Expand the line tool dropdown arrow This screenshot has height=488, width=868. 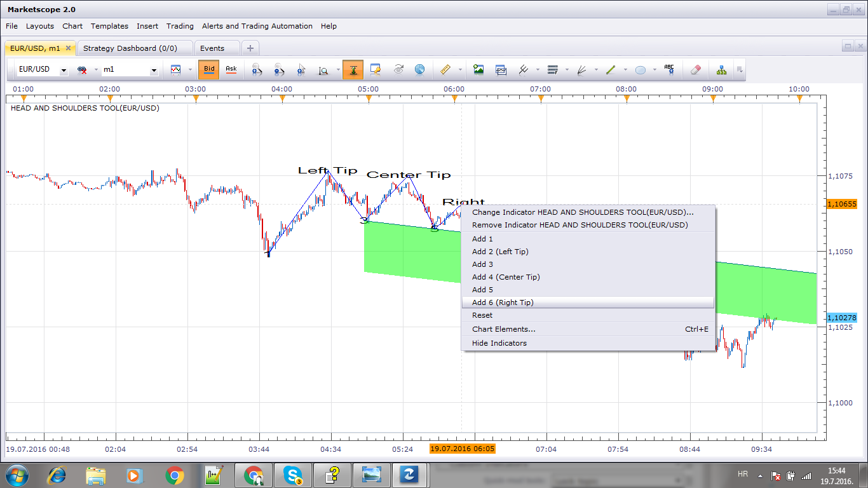point(625,70)
